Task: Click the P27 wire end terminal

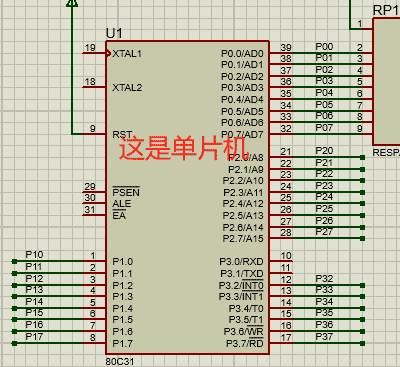Action: tap(362, 238)
